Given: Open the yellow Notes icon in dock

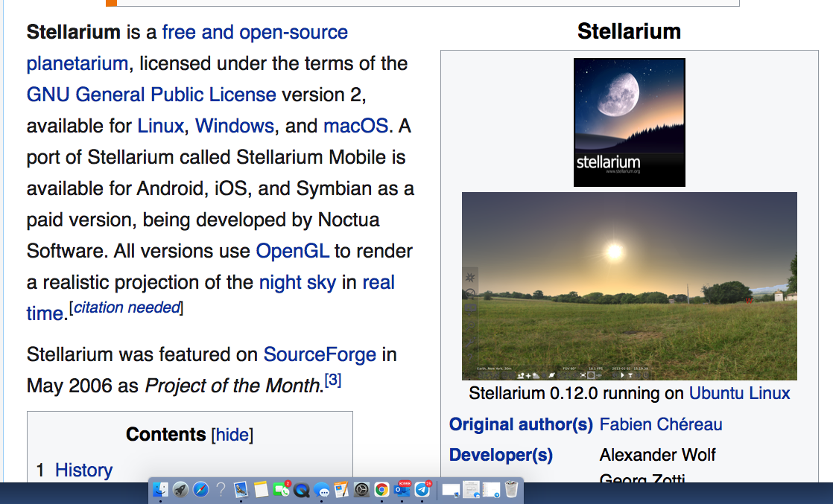Looking at the screenshot, I should pyautogui.click(x=261, y=489).
